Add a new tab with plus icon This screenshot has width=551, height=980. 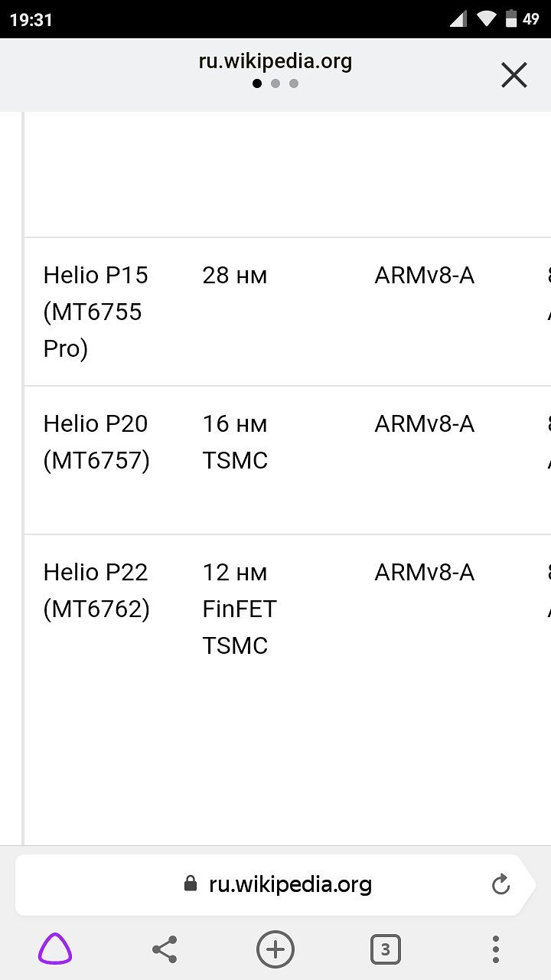click(275, 949)
